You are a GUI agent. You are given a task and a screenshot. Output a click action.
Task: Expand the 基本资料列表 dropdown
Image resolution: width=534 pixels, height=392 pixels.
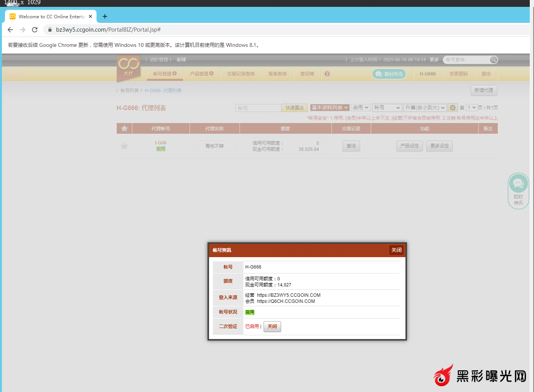pos(330,108)
